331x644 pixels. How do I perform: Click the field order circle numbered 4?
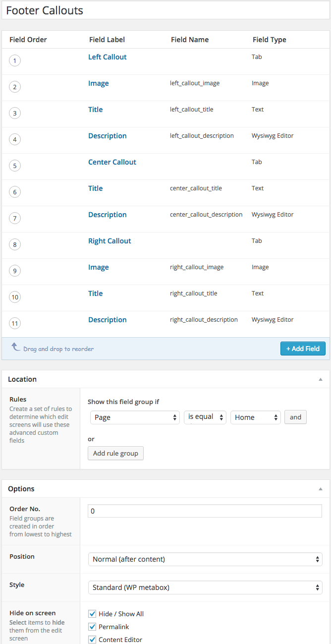[15, 140]
